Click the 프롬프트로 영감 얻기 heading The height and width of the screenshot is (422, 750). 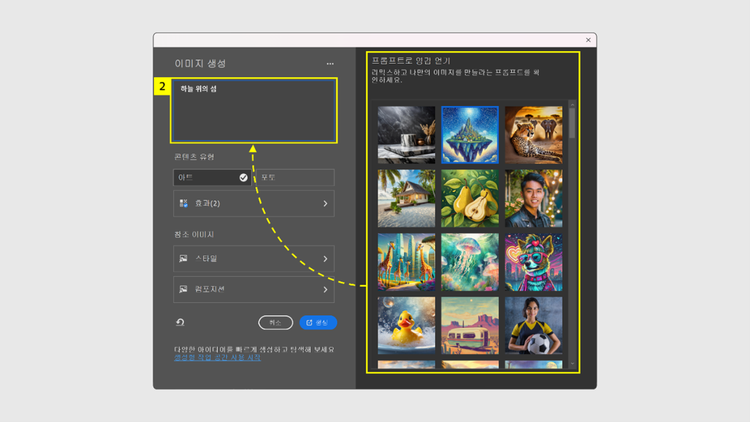click(411, 61)
